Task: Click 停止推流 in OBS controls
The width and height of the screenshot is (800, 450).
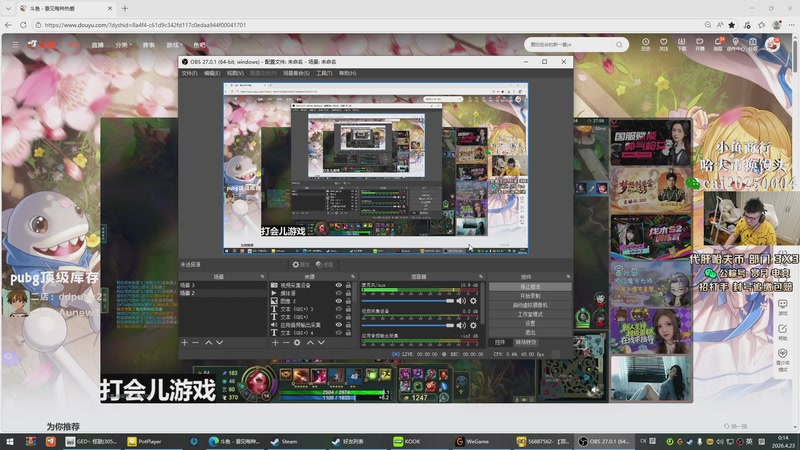Action: [x=530, y=287]
